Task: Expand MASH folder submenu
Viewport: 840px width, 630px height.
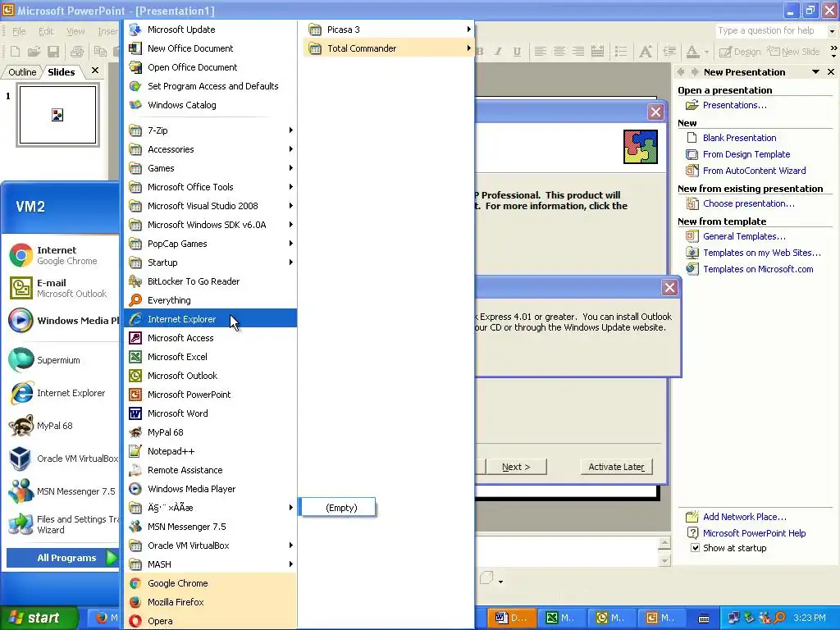Action: [x=210, y=564]
